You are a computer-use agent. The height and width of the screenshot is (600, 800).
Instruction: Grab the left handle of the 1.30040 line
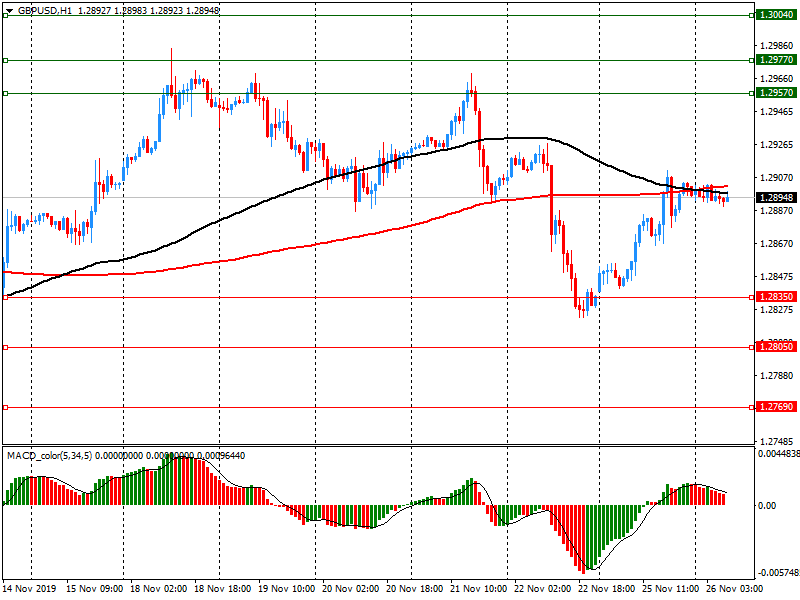tap(6, 16)
